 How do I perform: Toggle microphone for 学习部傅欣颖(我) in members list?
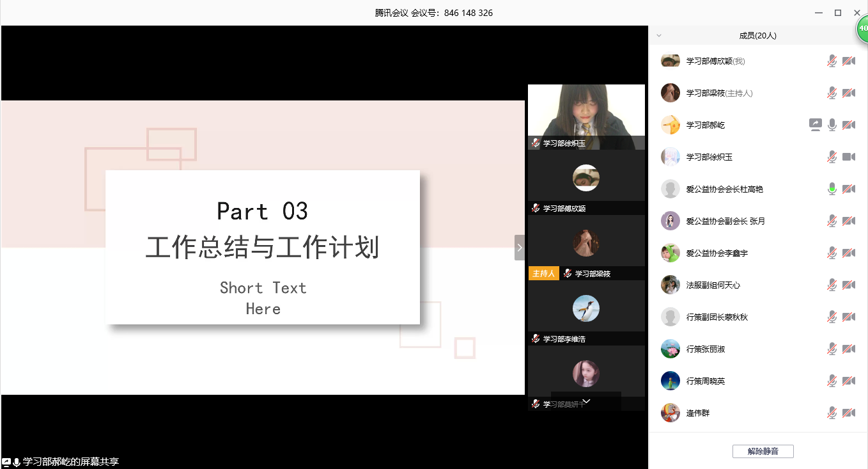(x=832, y=61)
